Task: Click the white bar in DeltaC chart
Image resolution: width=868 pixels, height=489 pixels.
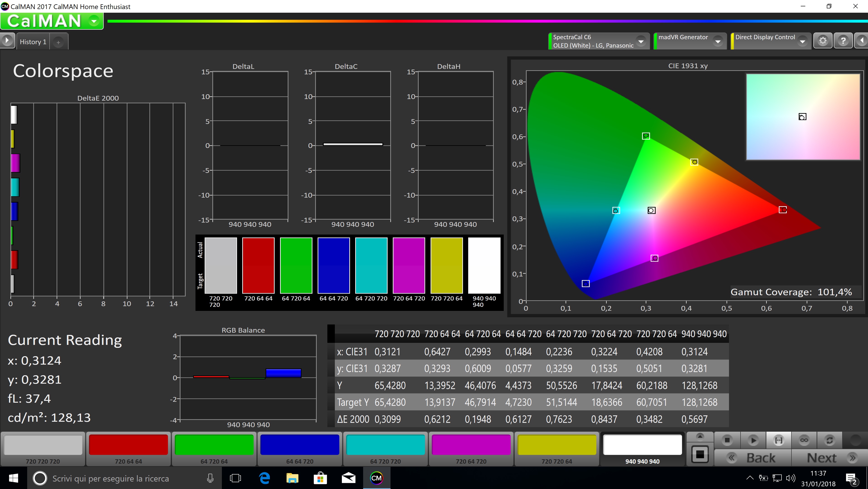Action: tap(353, 144)
